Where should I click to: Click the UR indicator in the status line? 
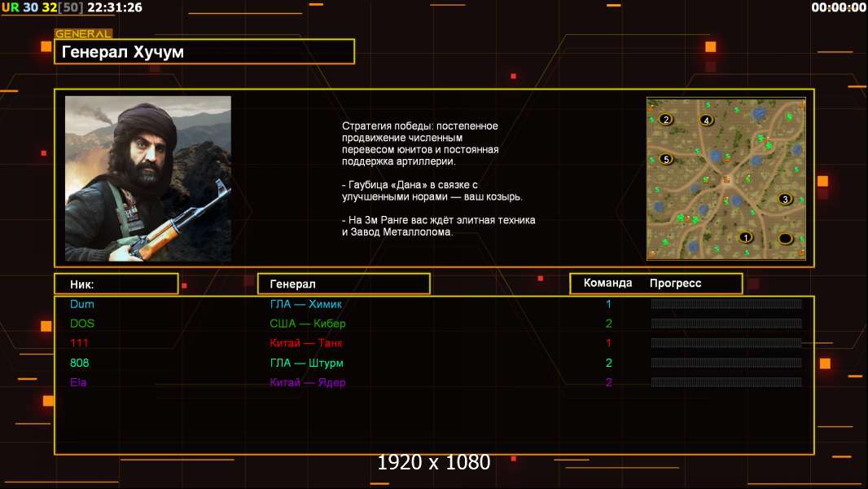tap(11, 7)
